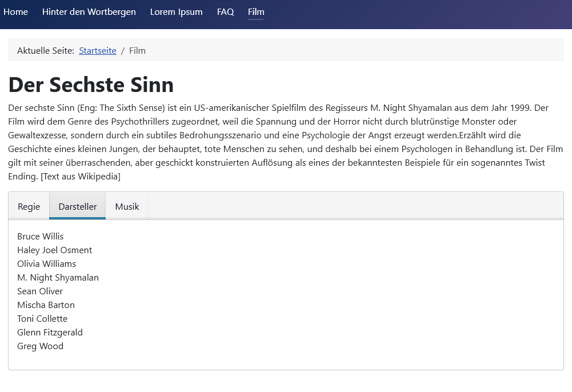Click Glenn Fitzgerald in the list

50,333
